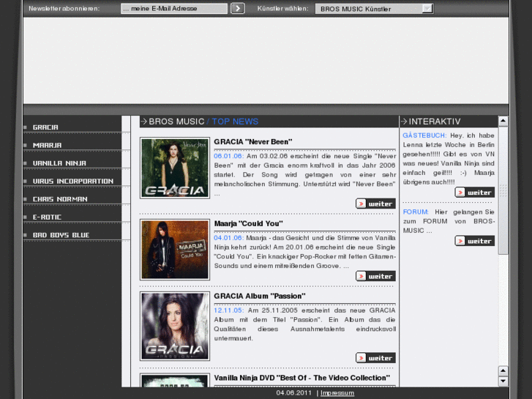Click weiter under GRACIA Never Been article
The width and height of the screenshot is (532, 399).
point(375,204)
